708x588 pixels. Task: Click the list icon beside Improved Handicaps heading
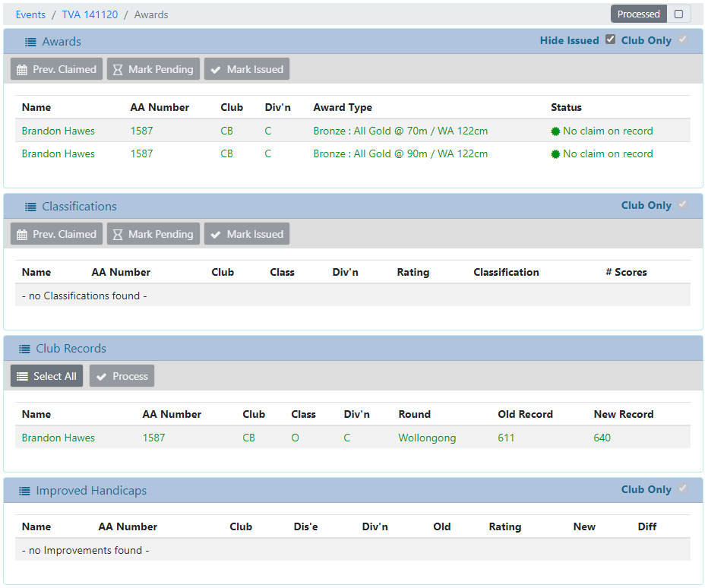24,491
